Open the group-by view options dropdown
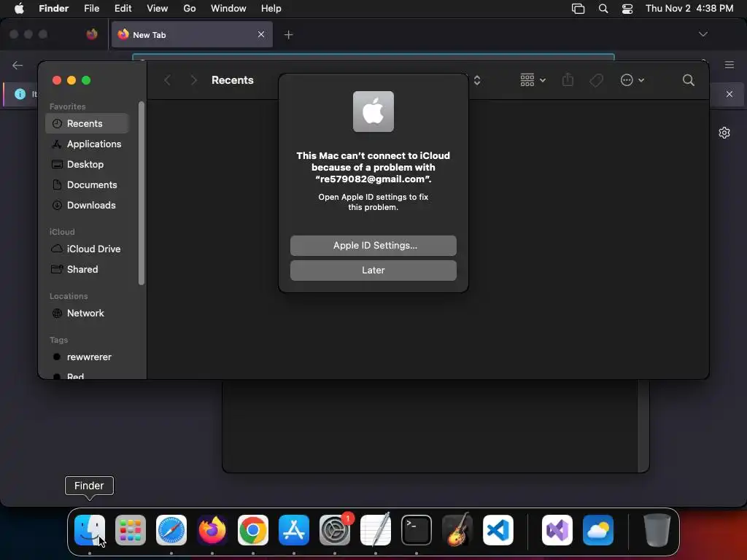 point(533,80)
